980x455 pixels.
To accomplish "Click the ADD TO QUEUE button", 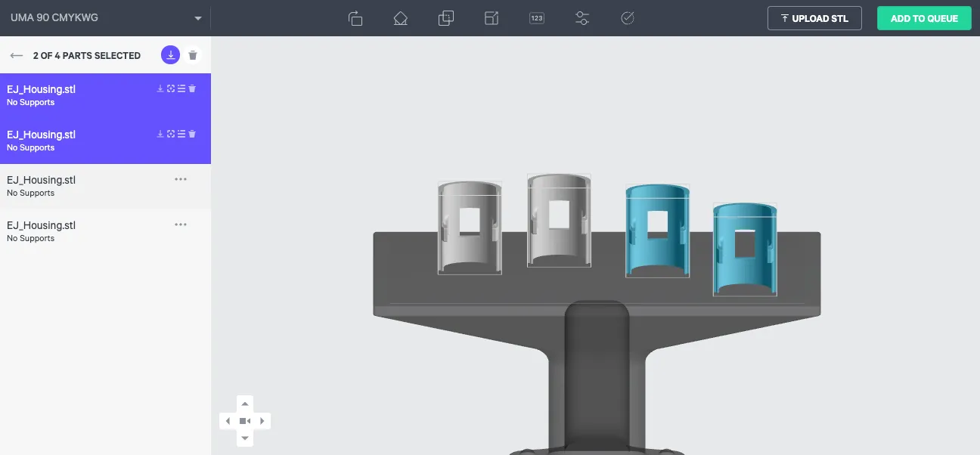I will click(924, 18).
